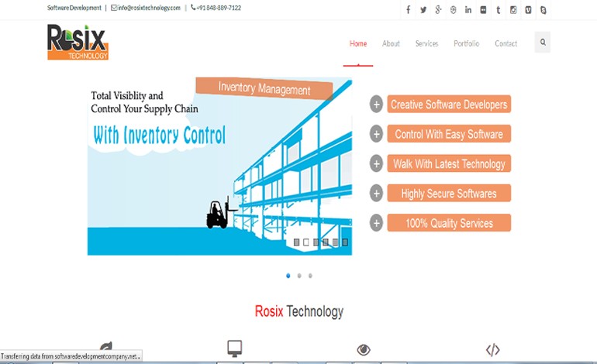Screen dimensions: 597x364
Task: Expand plus beside Highly Secure Softwares
Action: click(376, 193)
